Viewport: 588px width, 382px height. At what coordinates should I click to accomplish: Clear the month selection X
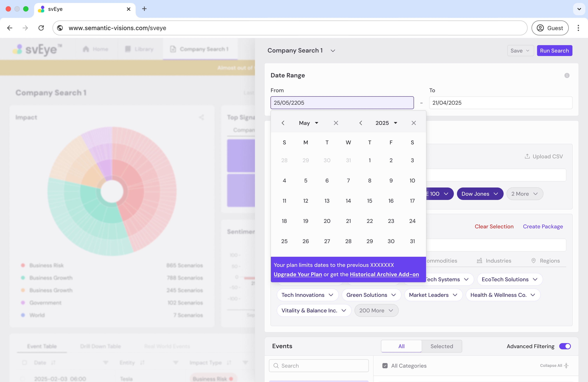336,123
